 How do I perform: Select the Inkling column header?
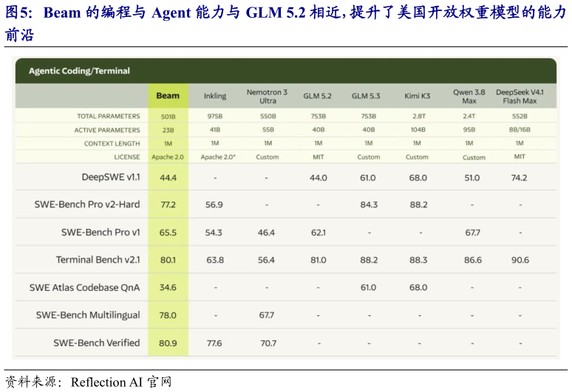point(215,96)
